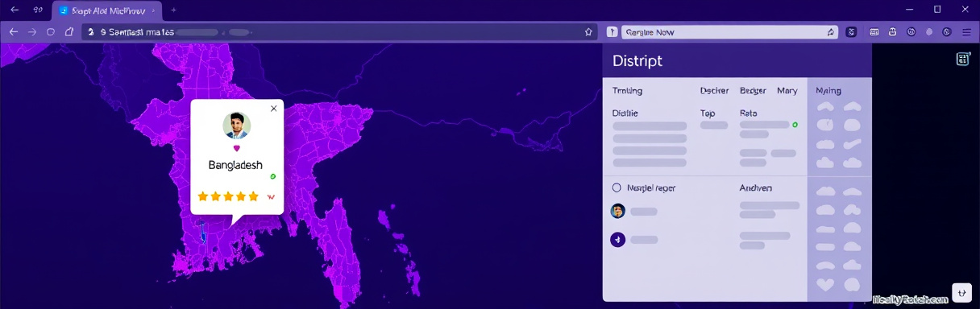Select the active browser tab

pyautogui.click(x=107, y=10)
